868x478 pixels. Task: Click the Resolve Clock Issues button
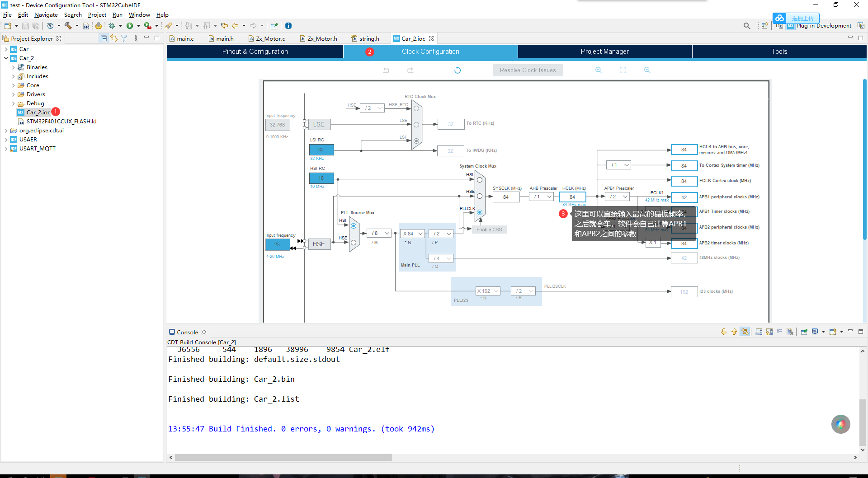click(x=528, y=70)
